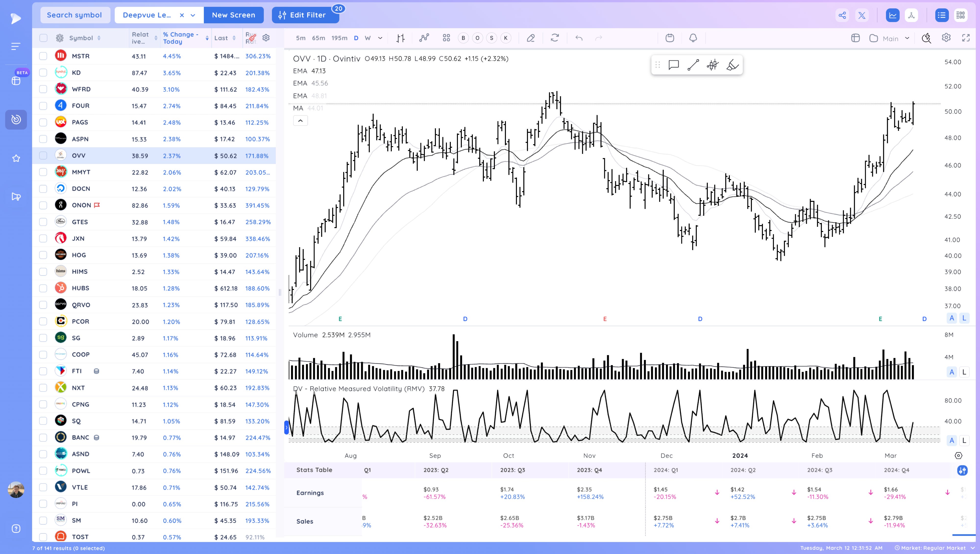Sort by % Change Today column
Screen dimensions: 980x554
[186, 38]
